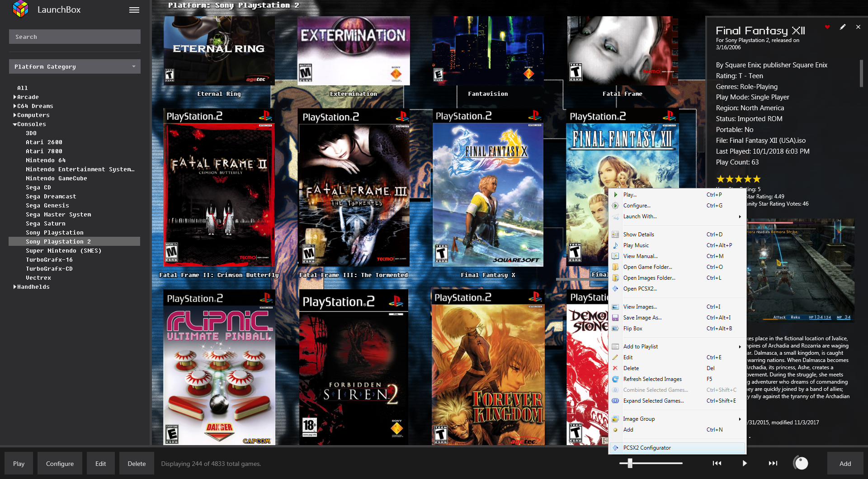This screenshot has height=479, width=868.
Task: Select Fatal Frame II: Crimson Butterfly cover
Action: (219, 188)
